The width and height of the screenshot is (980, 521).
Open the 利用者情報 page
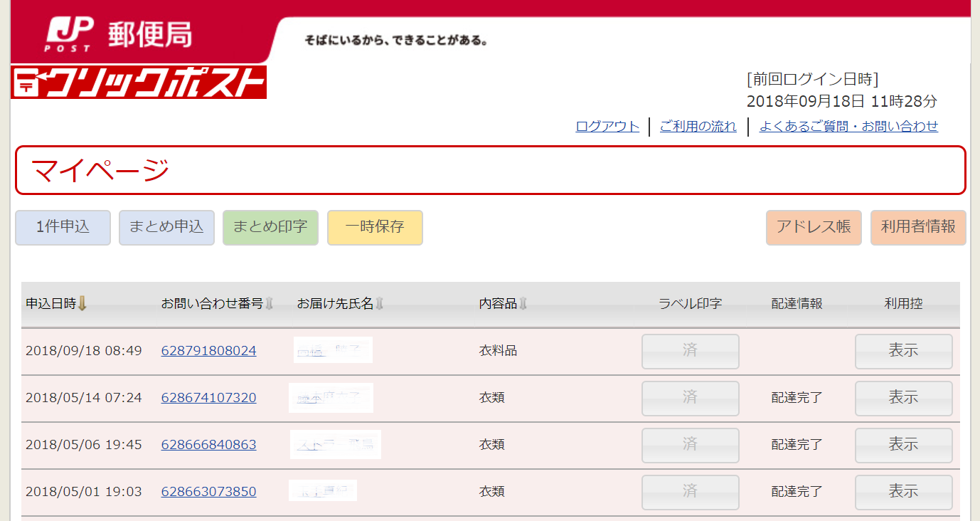coord(918,228)
